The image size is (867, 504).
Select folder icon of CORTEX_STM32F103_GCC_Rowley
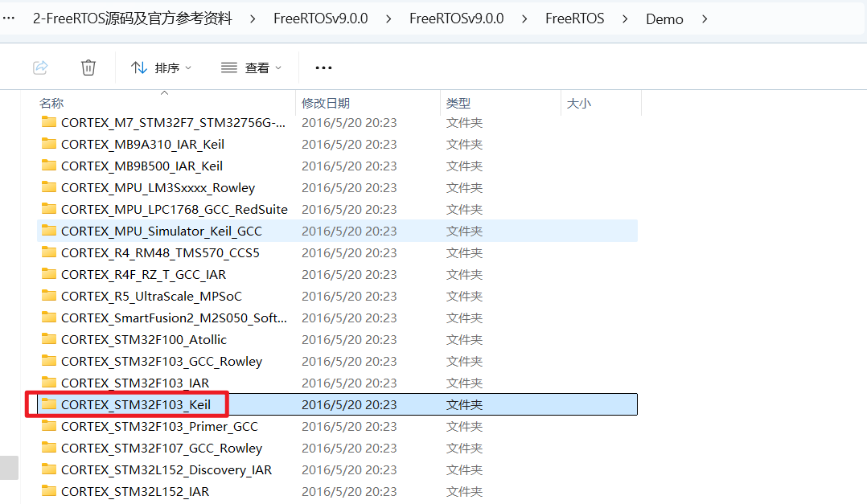48,361
